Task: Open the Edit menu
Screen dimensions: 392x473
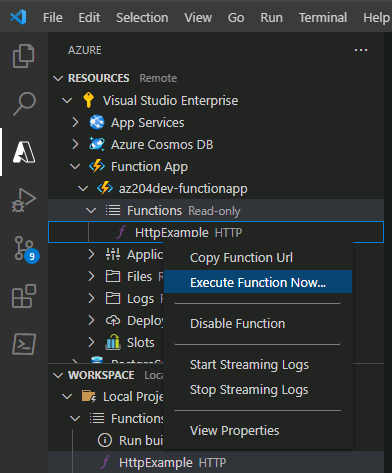Action: pos(89,17)
